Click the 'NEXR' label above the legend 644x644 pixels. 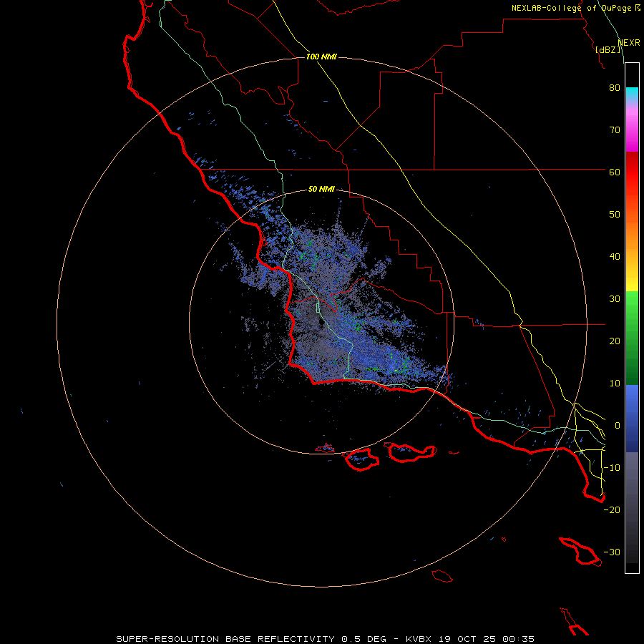click(628, 43)
